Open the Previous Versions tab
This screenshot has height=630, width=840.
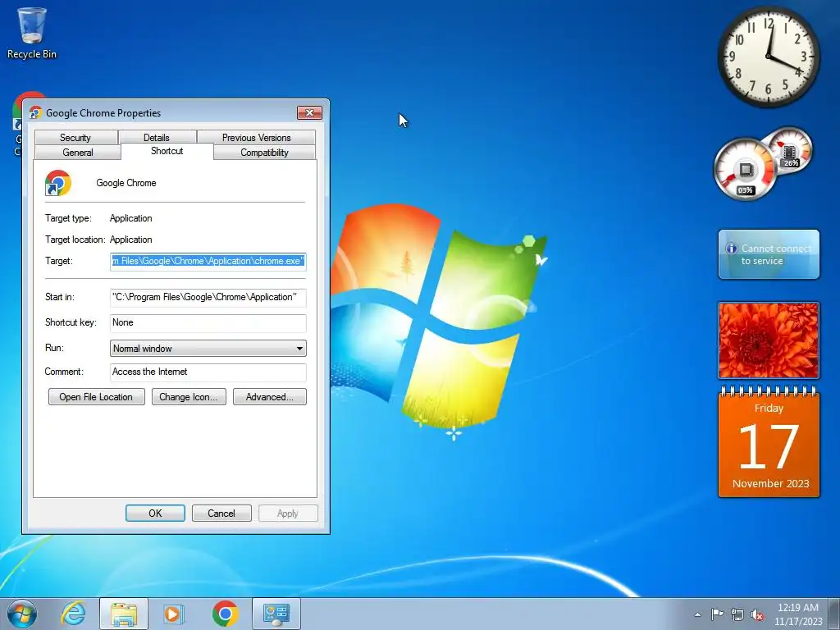(257, 138)
